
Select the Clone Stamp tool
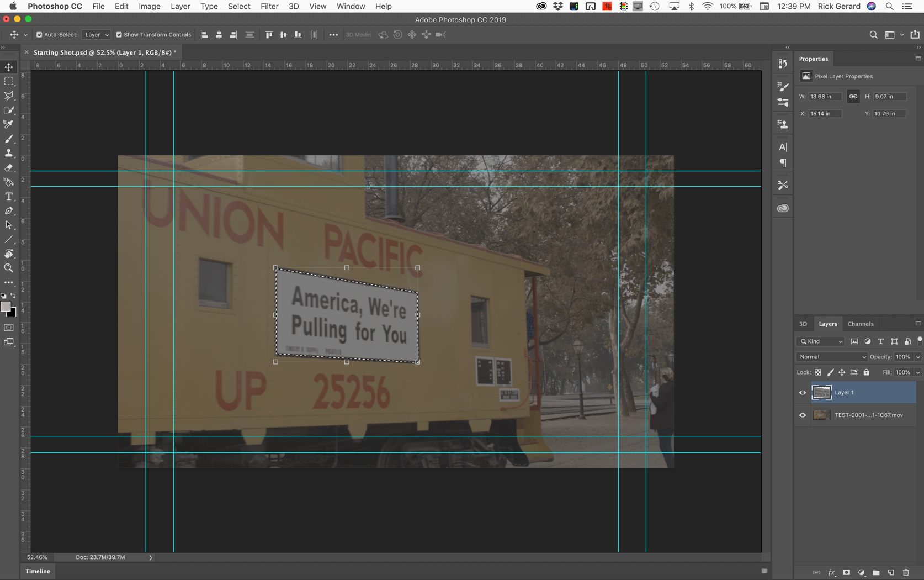[x=9, y=153]
